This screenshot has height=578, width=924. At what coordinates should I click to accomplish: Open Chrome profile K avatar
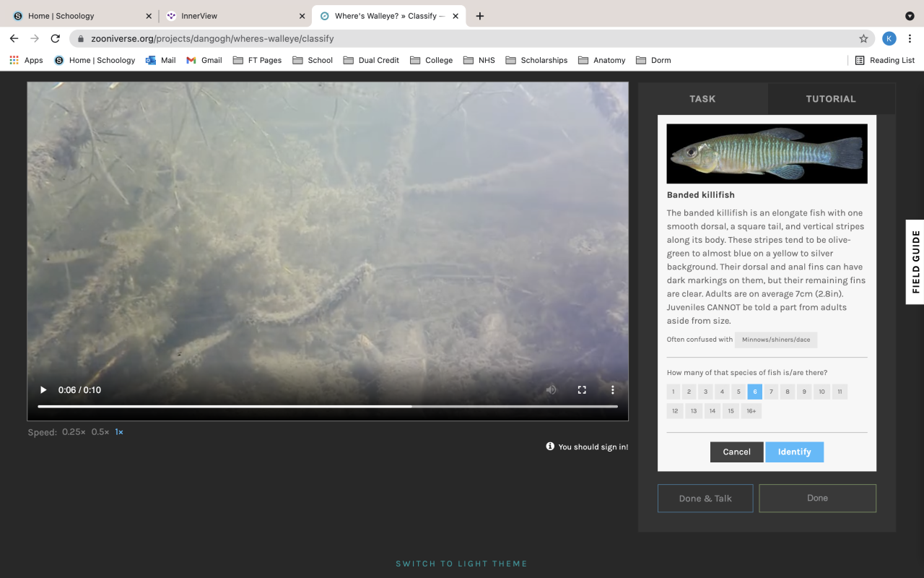tap(889, 38)
